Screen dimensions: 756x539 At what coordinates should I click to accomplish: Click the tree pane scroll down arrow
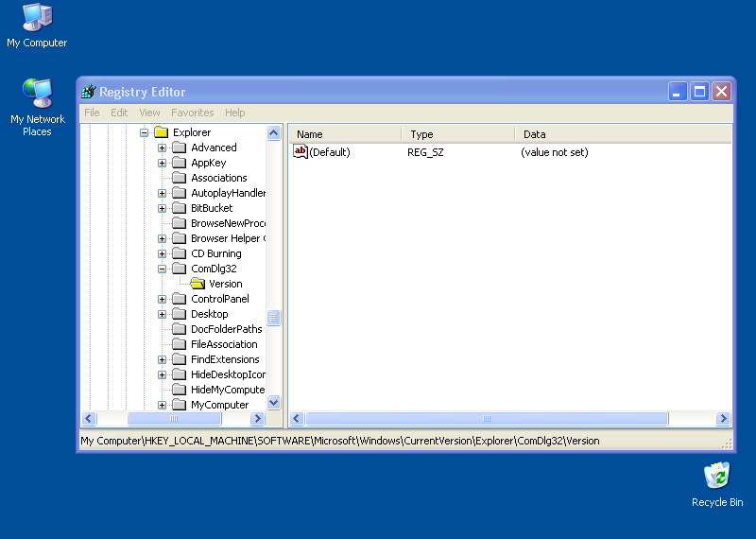click(x=273, y=402)
